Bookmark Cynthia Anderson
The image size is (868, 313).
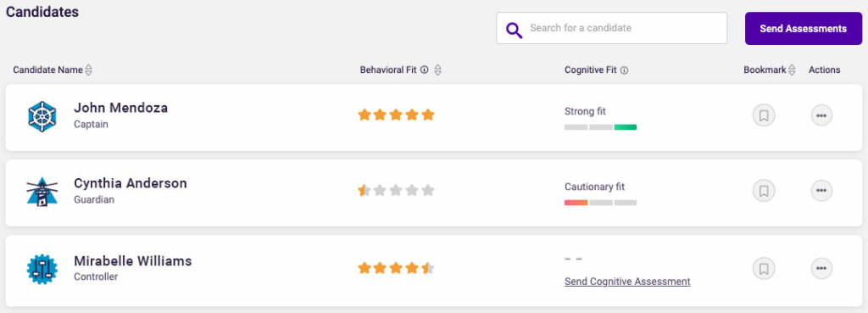point(764,191)
